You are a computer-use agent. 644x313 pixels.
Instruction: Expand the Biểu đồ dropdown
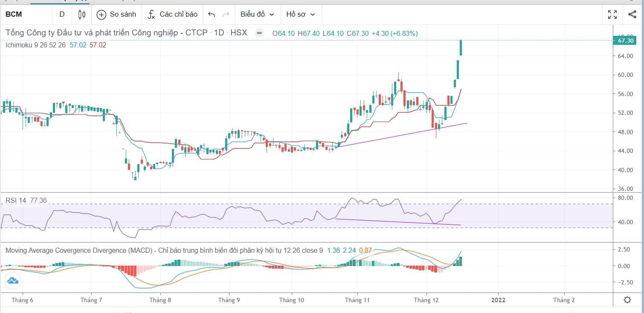pyautogui.click(x=257, y=14)
